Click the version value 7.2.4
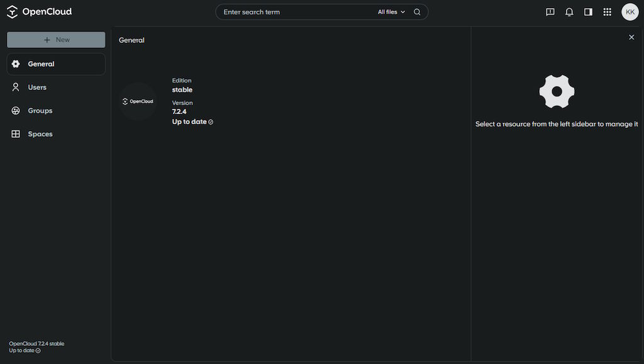 [179, 111]
